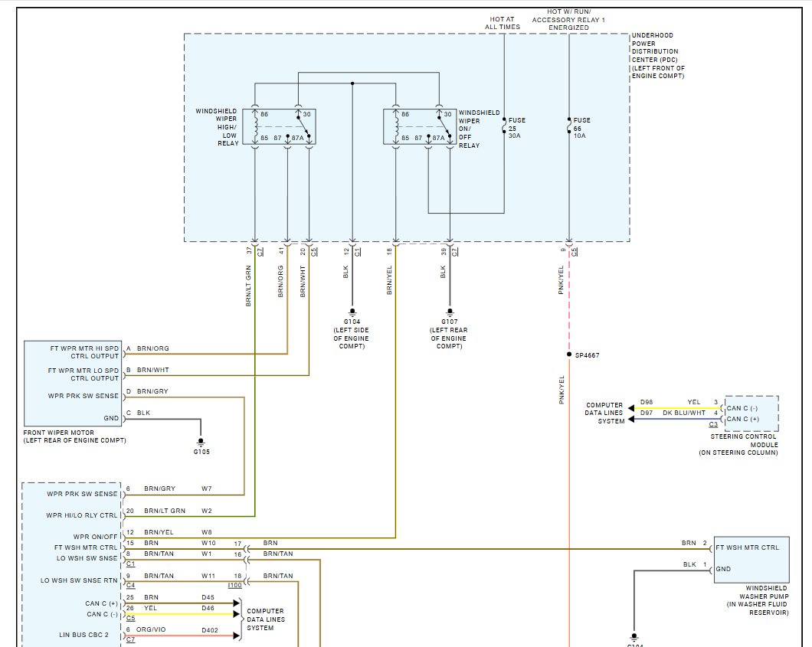Viewport: 812px width, 647px height.
Task: Click the "WPR ON/OFF" pin label
Action: tap(95, 538)
